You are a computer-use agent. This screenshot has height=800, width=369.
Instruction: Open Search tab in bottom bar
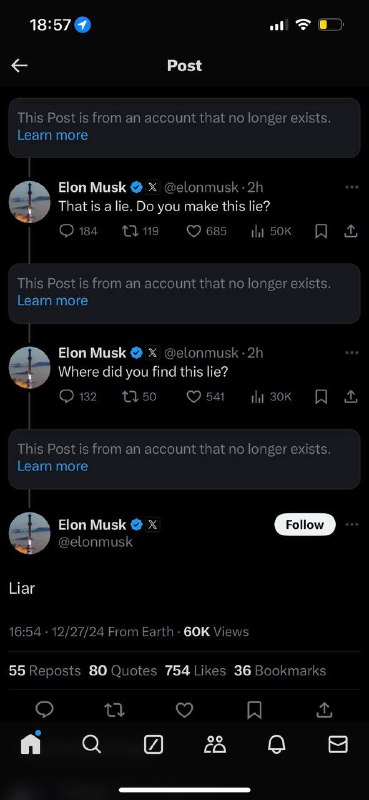[91, 745]
